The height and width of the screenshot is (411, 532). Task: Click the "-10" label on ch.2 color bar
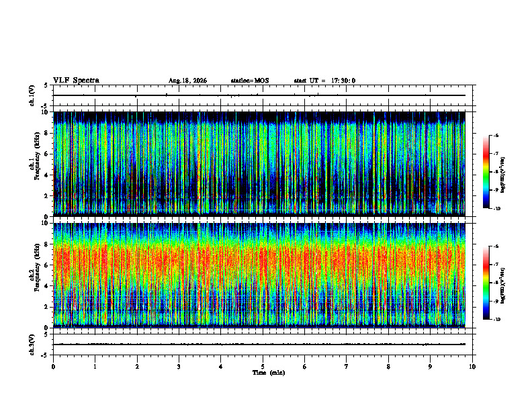pyautogui.click(x=497, y=320)
